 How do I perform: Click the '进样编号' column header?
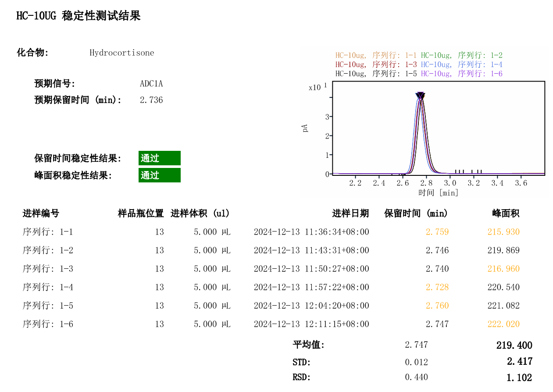tap(41, 214)
